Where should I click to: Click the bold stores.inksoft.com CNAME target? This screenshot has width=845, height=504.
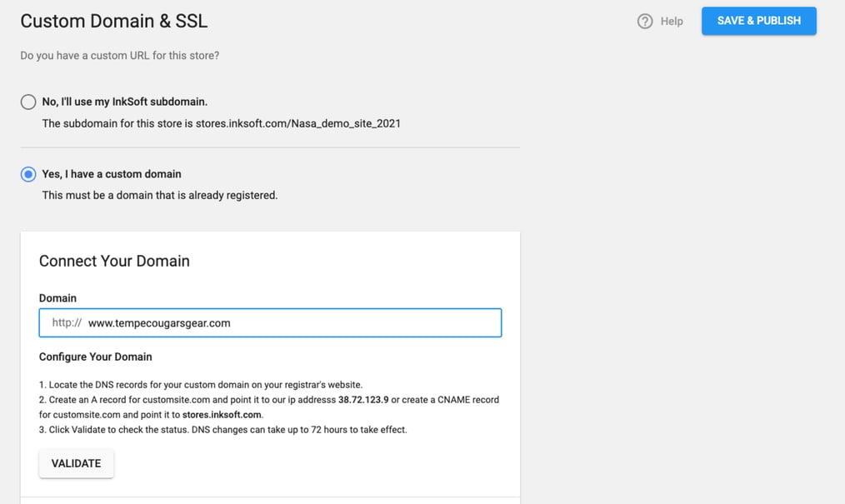pyautogui.click(x=222, y=415)
